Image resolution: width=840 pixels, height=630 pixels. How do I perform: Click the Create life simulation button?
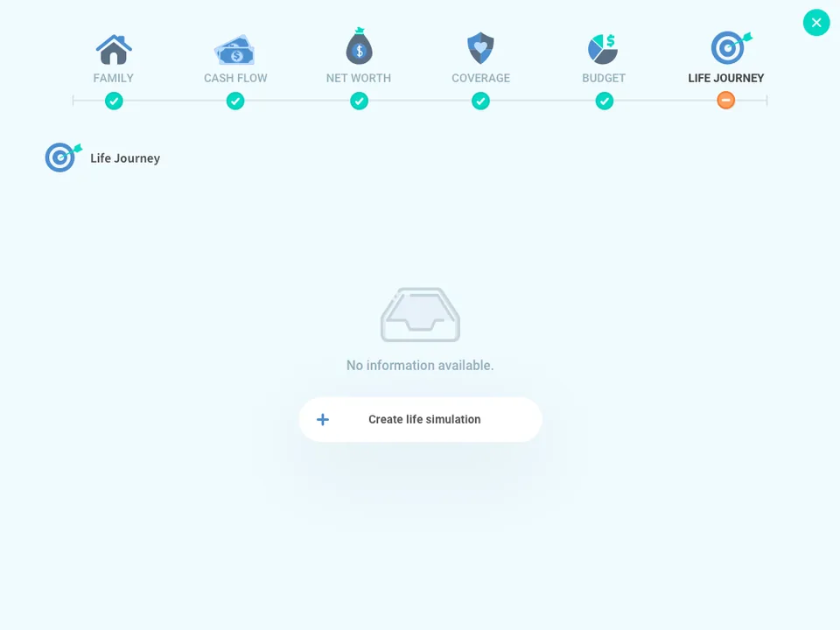(421, 419)
